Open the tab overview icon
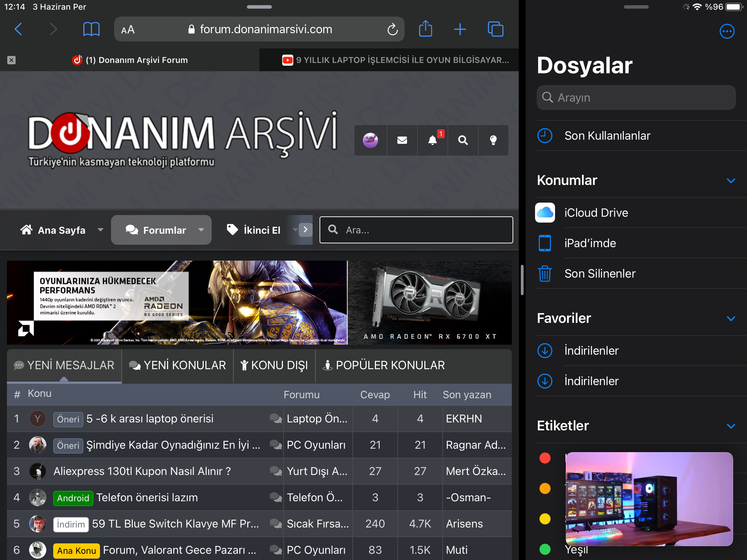The height and width of the screenshot is (560, 747). (x=495, y=29)
